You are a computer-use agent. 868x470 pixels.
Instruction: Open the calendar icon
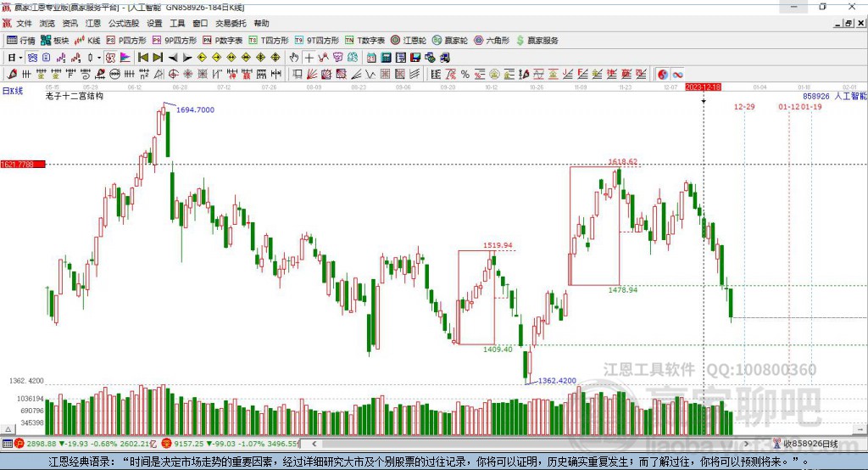371,58
